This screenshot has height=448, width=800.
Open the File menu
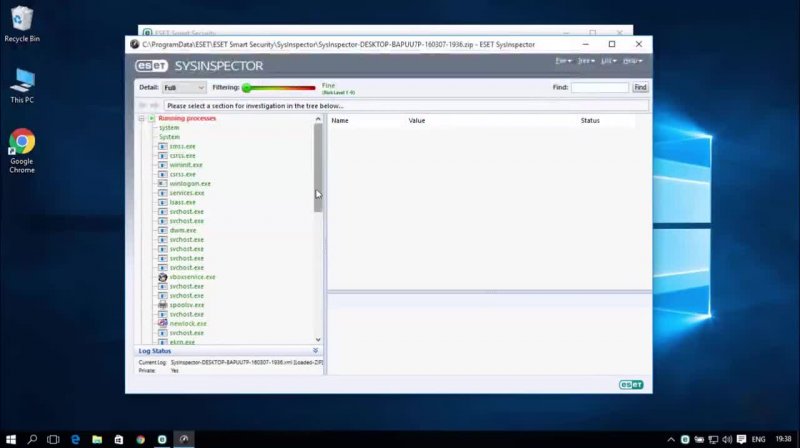563,61
